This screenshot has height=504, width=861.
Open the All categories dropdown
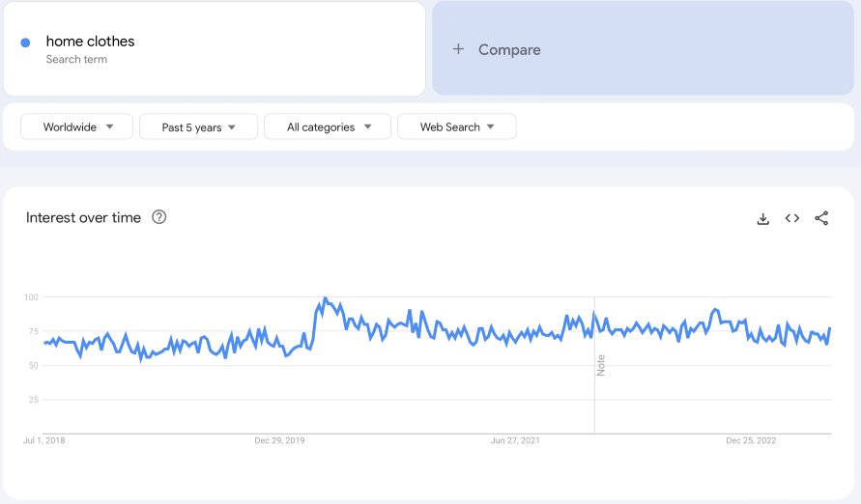[328, 126]
